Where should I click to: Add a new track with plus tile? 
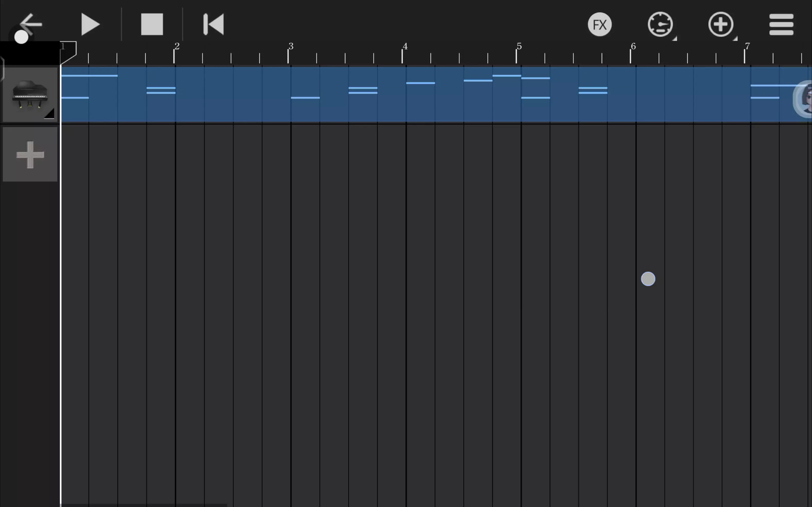pos(30,154)
